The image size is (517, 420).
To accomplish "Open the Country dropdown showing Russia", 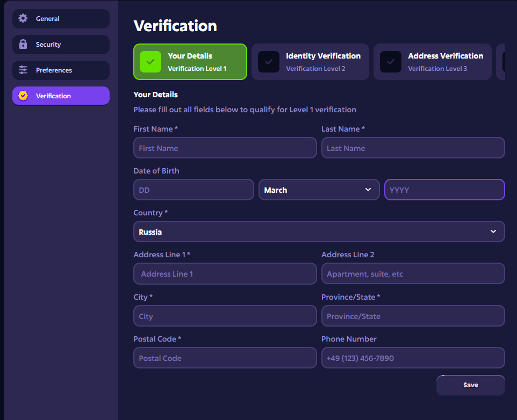I will 319,231.
